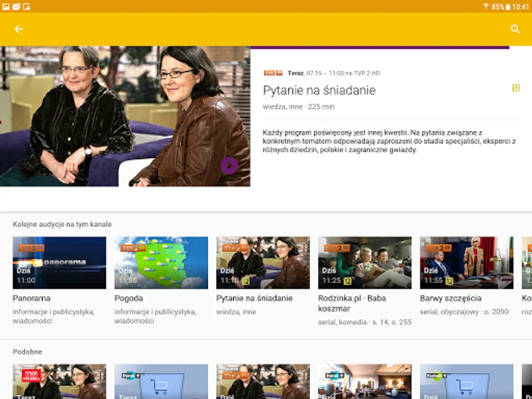Play Pytanie na śniadanie via purple play button
The image size is (532, 399).
point(229,166)
